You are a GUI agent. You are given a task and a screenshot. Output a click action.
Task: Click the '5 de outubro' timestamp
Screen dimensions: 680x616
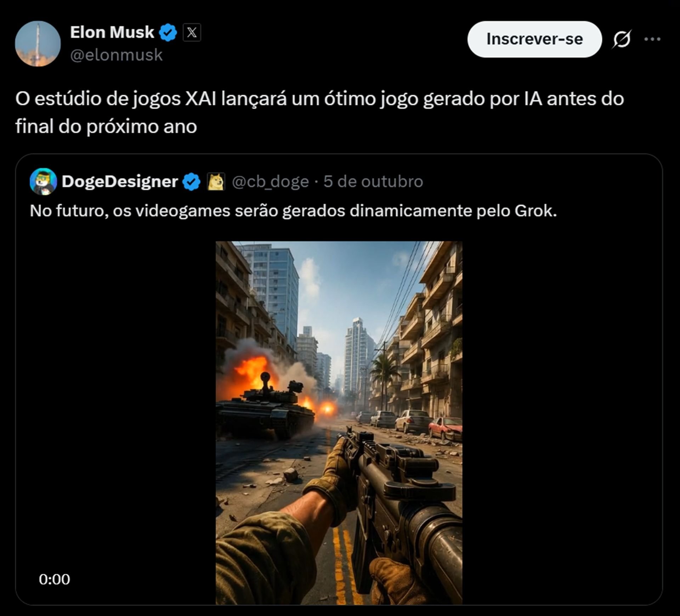pos(373,181)
